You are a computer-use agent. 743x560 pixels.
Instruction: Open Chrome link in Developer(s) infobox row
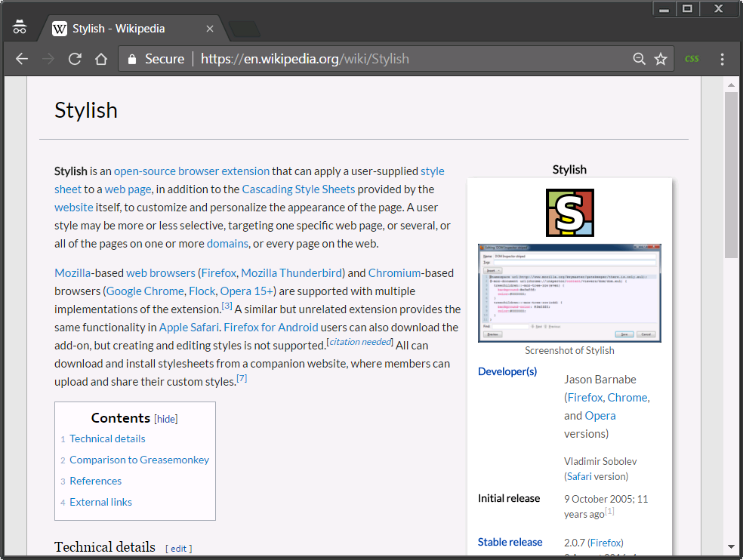click(628, 398)
